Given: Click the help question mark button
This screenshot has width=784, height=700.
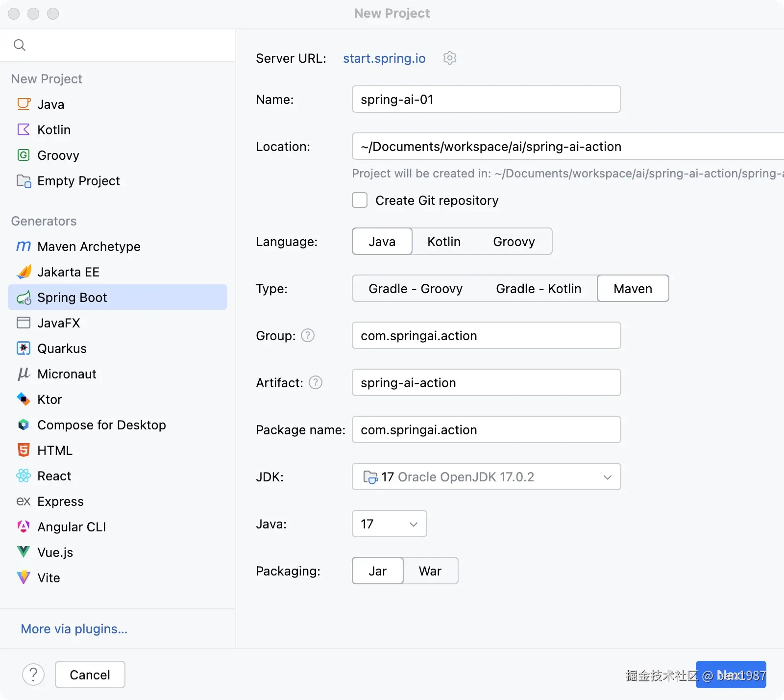Looking at the screenshot, I should [x=33, y=675].
